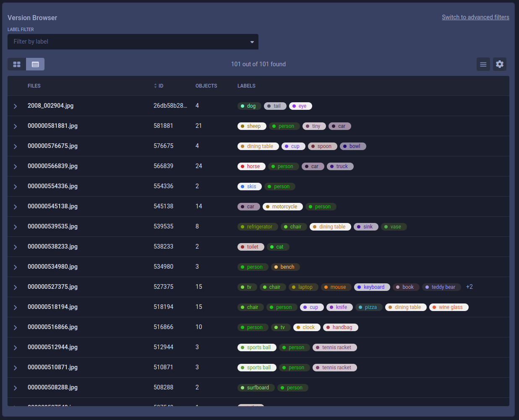The image size is (519, 420).
Task: Click the wine glass label tag
Action: 449,307
